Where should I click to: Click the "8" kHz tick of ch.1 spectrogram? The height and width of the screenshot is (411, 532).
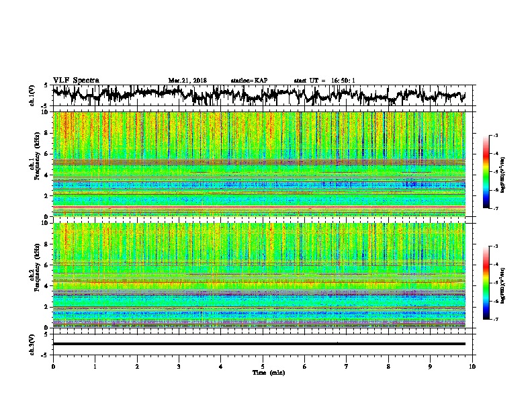click(x=47, y=133)
